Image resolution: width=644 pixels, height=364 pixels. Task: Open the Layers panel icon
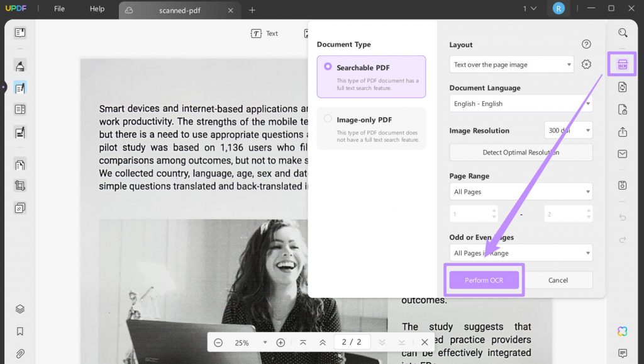tap(19, 309)
